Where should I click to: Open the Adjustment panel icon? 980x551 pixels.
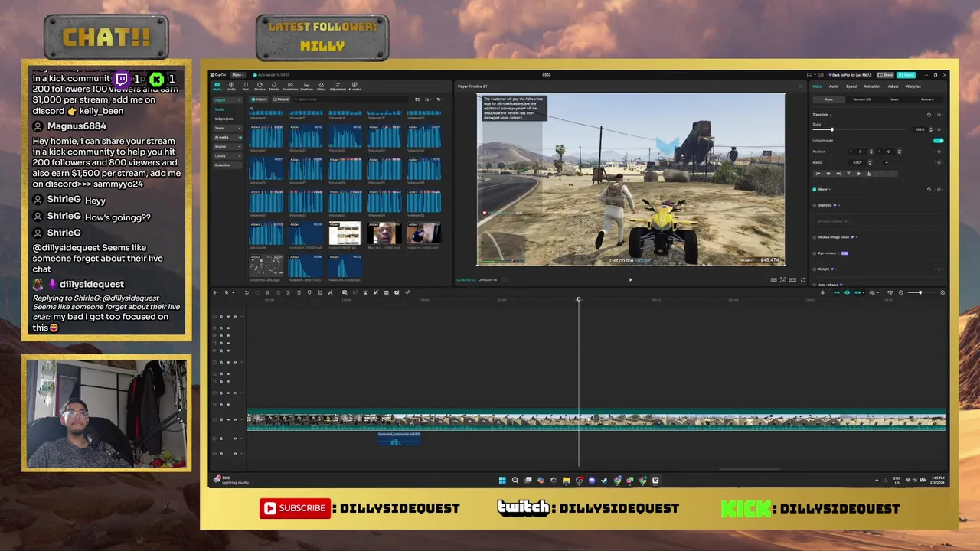tap(338, 85)
